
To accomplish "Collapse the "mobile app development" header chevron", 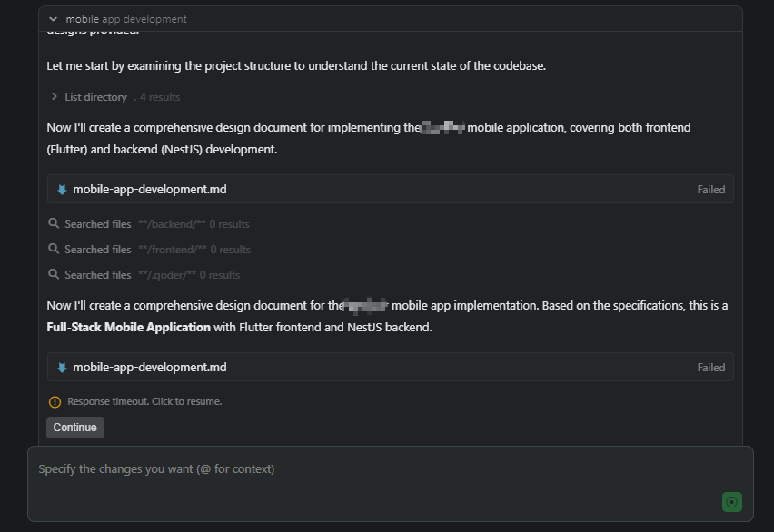I will pos(54,19).
